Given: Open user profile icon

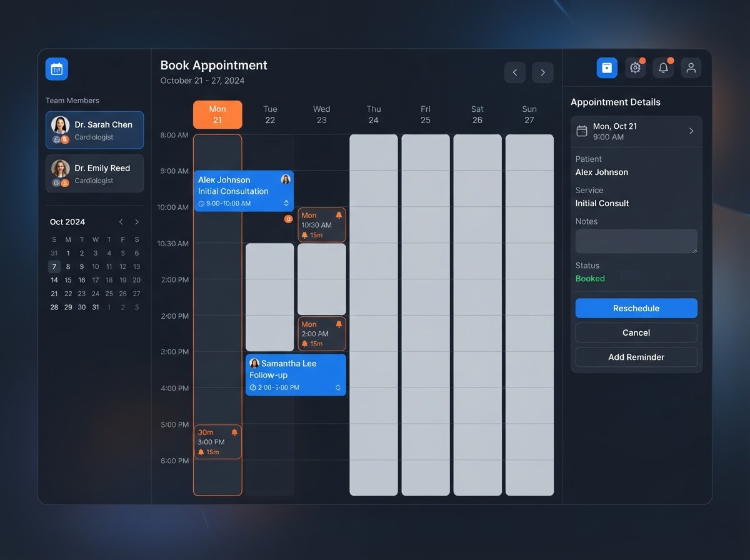Looking at the screenshot, I should pyautogui.click(x=691, y=67).
